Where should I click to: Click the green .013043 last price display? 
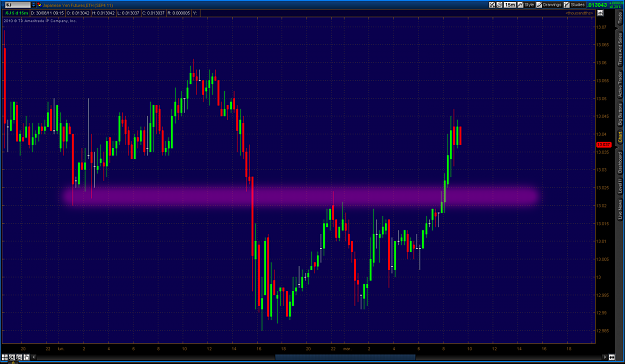(x=597, y=5)
